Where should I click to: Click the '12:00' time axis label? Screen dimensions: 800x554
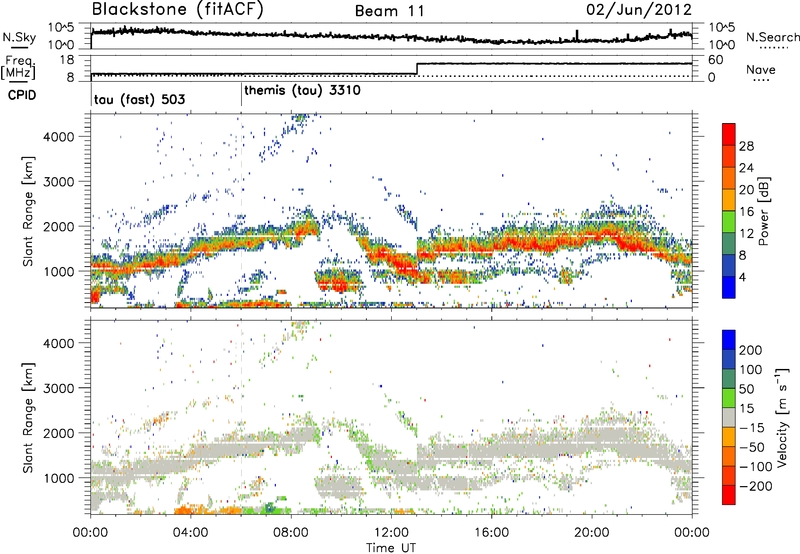click(391, 533)
